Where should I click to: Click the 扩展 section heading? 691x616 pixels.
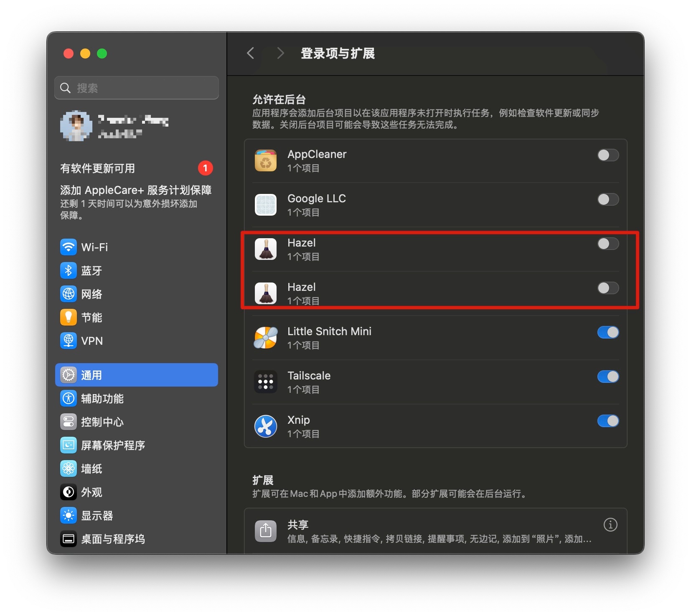coord(263,480)
